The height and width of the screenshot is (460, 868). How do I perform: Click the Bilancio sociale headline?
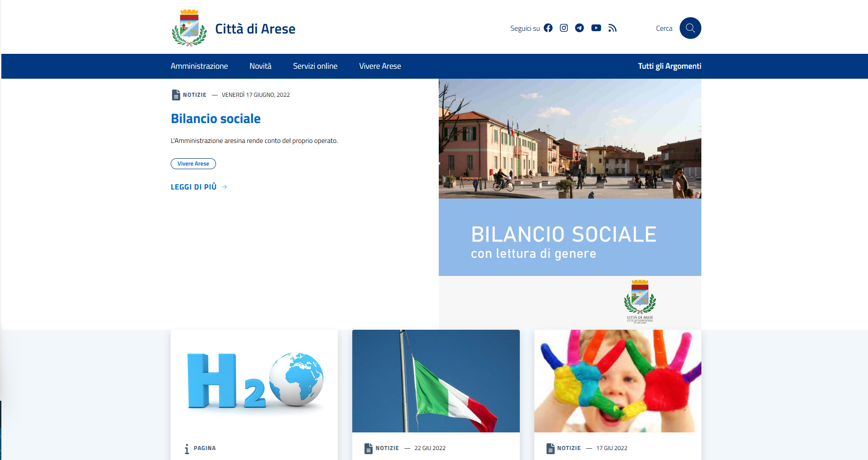216,119
